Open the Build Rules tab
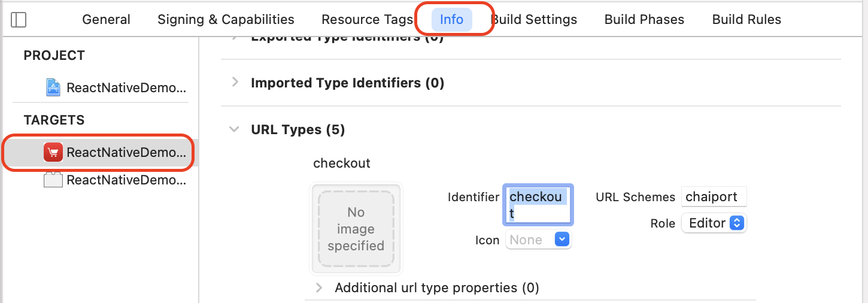 (746, 19)
